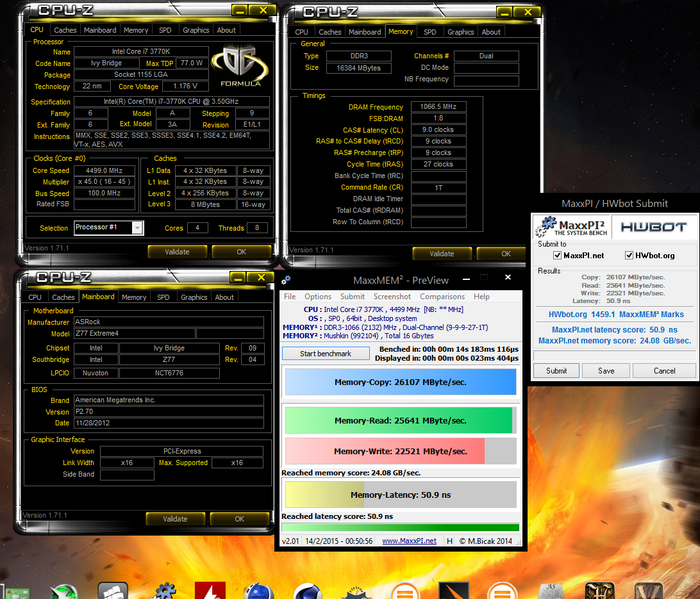This screenshot has height=599, width=700.
Task: Switch to SPD tab in CPU-Z Memory window
Action: click(430, 32)
